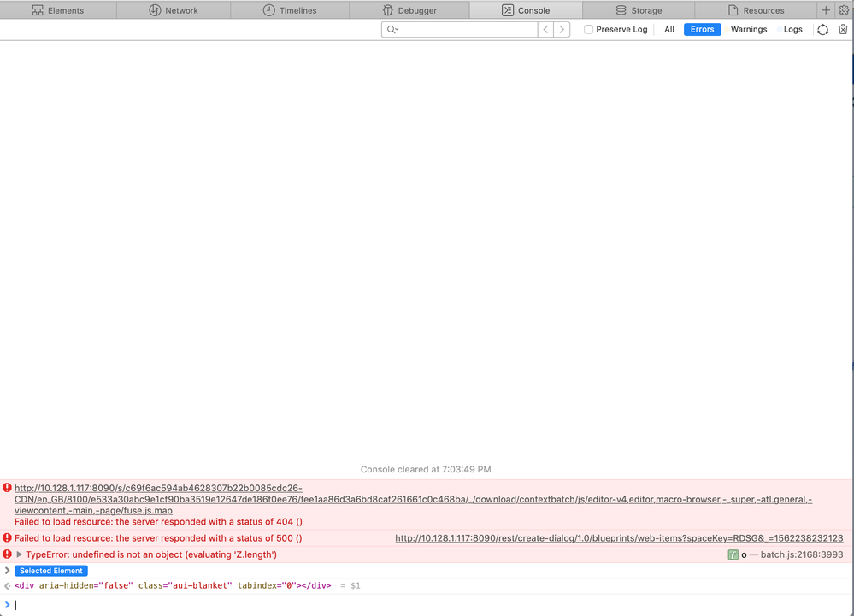This screenshot has height=616, width=854.
Task: Expand the TypeError console entry
Action: pos(19,554)
